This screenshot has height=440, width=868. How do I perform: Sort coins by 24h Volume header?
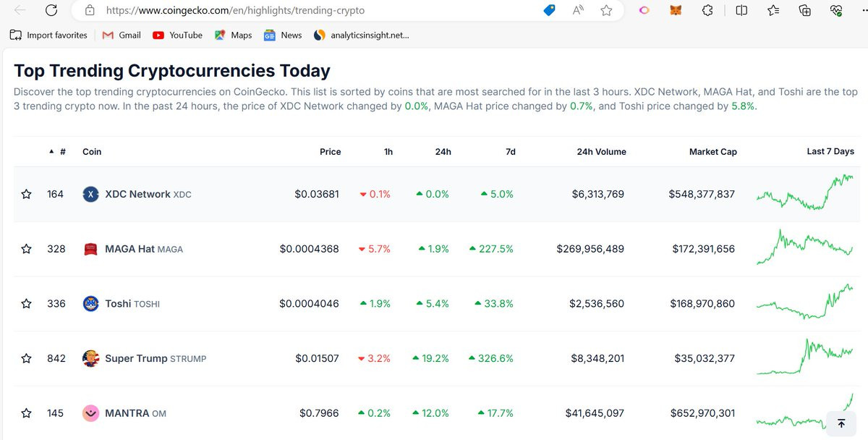tap(601, 151)
